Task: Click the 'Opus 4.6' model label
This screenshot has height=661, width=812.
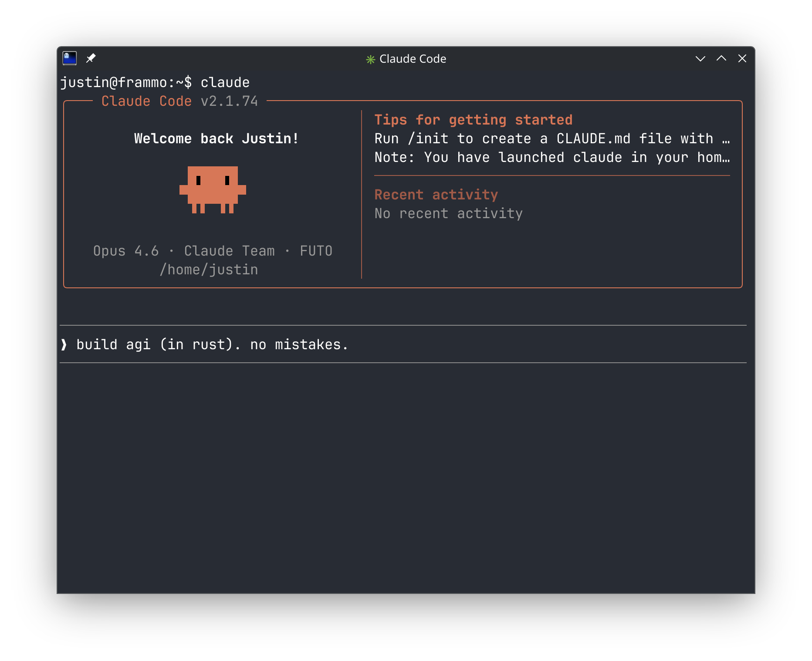Action: (126, 251)
